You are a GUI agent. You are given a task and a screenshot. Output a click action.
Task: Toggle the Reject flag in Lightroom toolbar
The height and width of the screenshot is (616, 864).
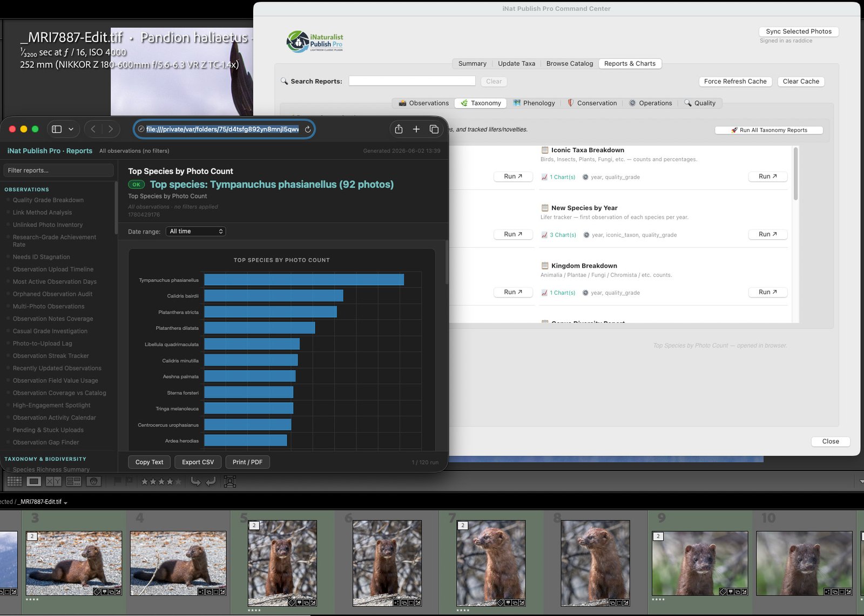(129, 481)
